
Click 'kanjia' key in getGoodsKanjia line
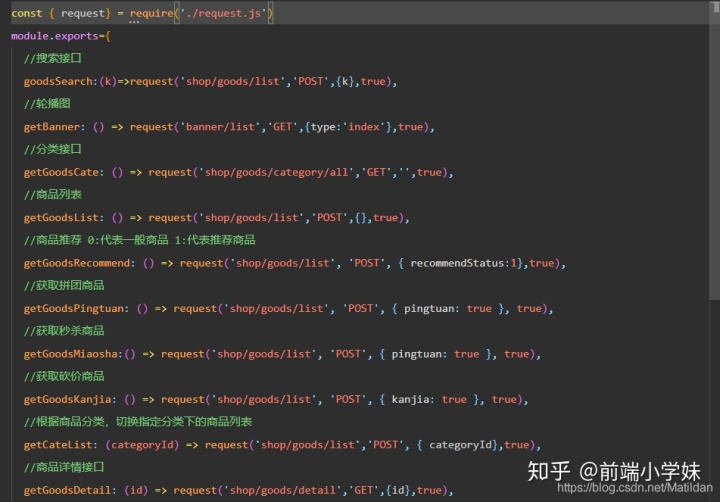(x=410, y=400)
